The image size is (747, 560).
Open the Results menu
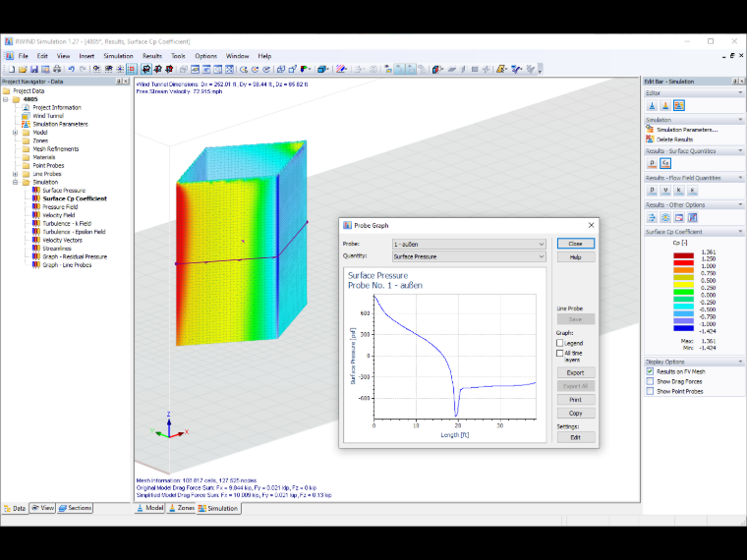152,56
